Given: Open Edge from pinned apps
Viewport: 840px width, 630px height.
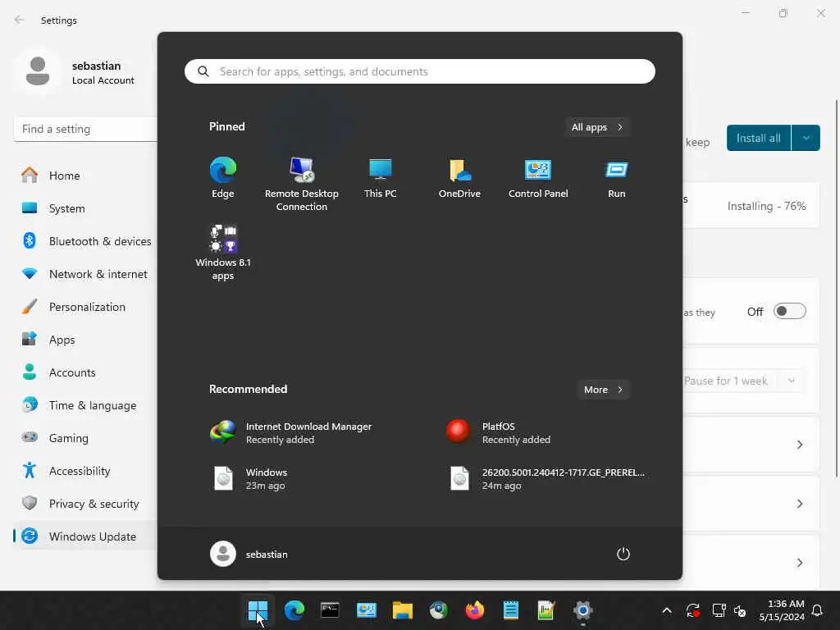Looking at the screenshot, I should point(223,178).
